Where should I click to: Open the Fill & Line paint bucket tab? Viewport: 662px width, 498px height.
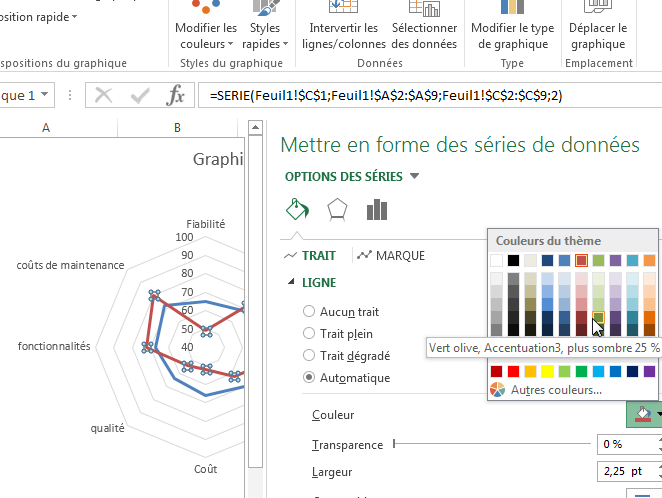296,209
